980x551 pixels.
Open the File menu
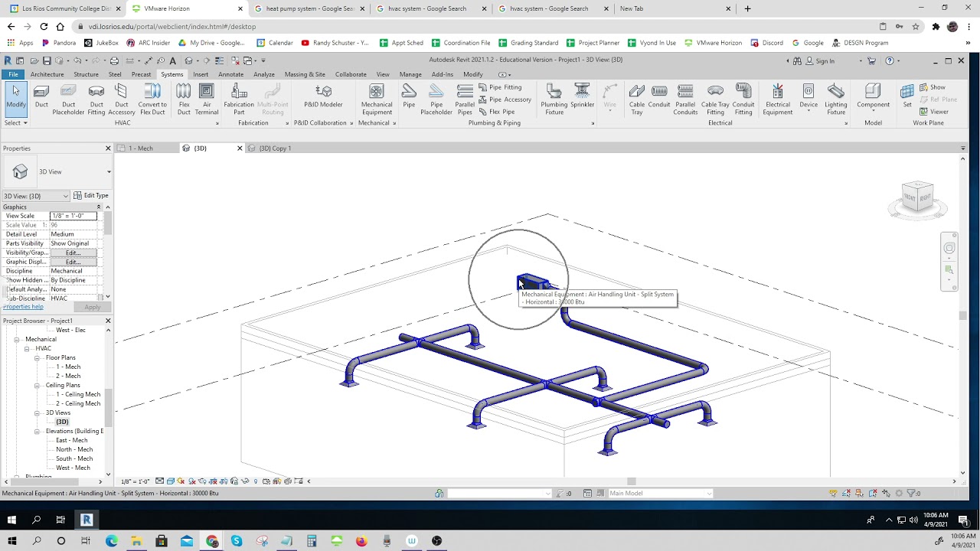pyautogui.click(x=13, y=74)
